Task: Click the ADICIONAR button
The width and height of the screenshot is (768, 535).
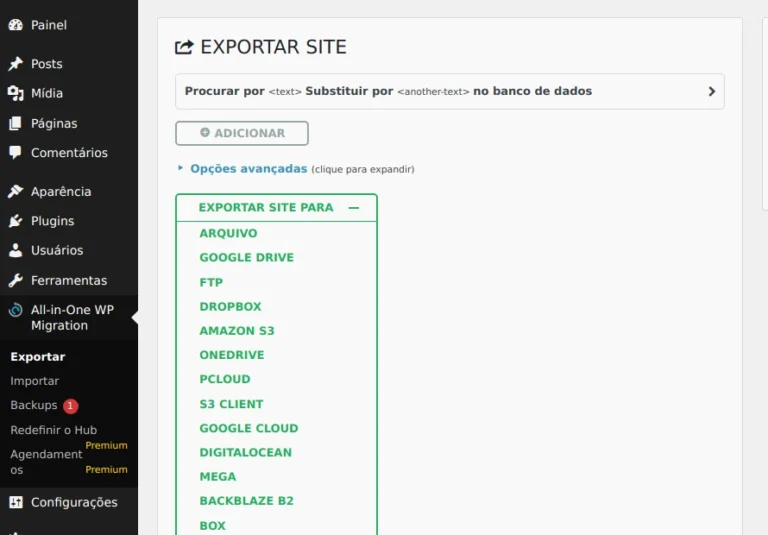Action: 242,133
